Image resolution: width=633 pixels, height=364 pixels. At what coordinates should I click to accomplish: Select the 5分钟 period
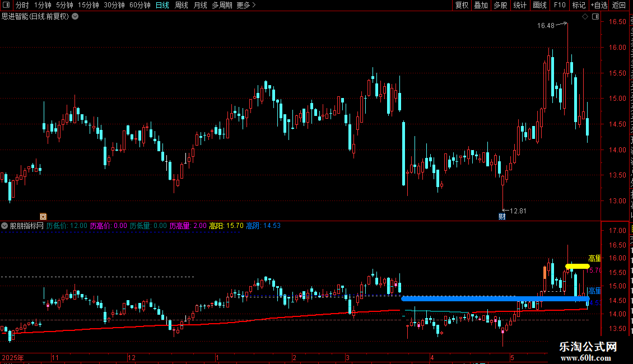(64, 5)
